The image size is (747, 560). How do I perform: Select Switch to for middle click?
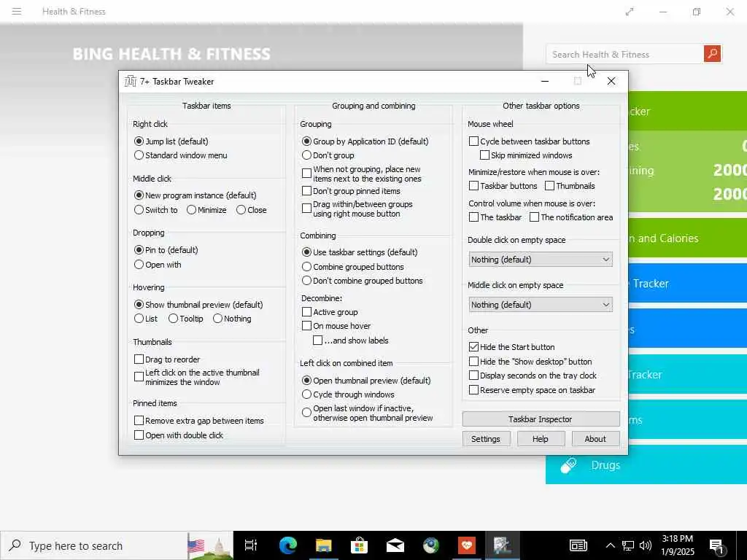tap(156, 210)
